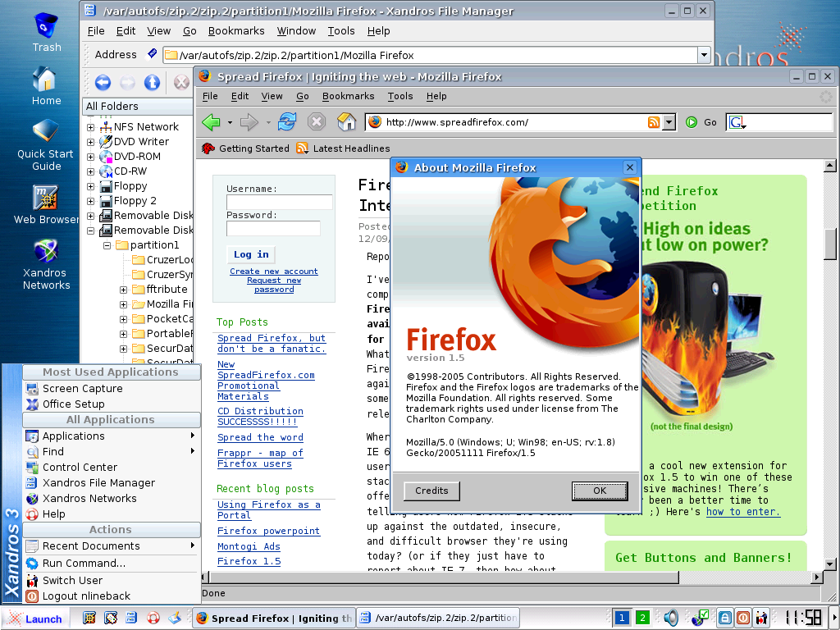Click the Firefox Reload button
This screenshot has width=840, height=630.
click(286, 122)
